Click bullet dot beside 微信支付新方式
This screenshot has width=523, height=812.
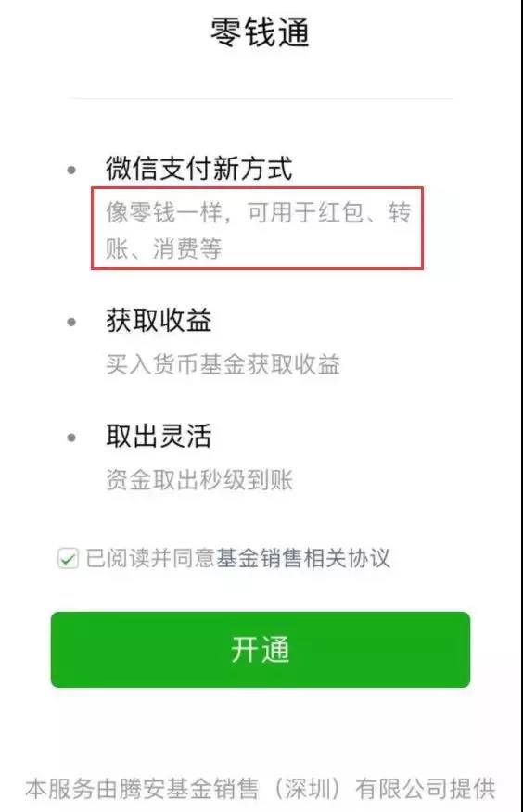coord(72,170)
